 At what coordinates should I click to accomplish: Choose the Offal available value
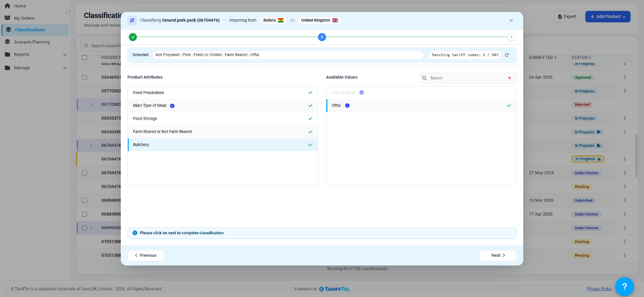(421, 106)
